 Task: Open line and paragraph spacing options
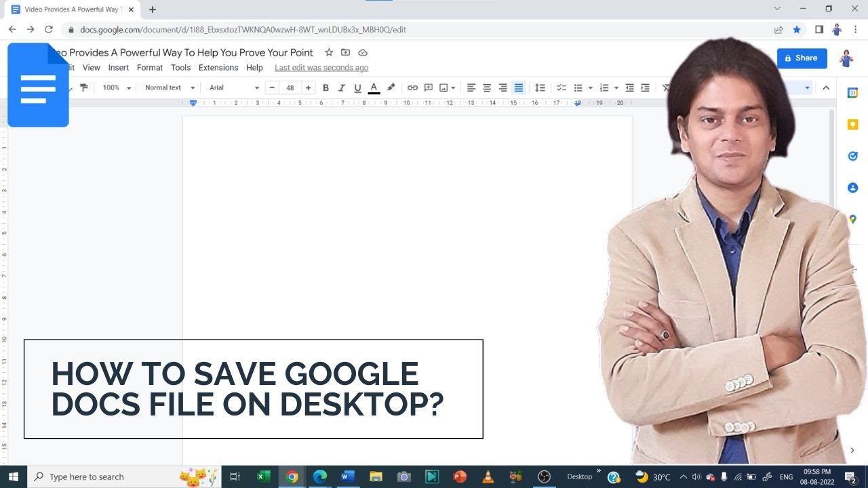tap(540, 87)
